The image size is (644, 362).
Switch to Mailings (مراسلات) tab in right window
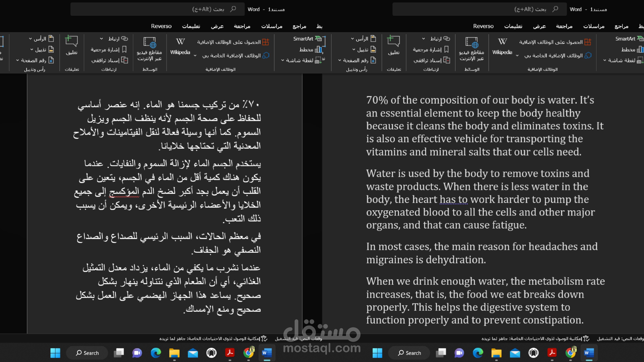click(594, 26)
